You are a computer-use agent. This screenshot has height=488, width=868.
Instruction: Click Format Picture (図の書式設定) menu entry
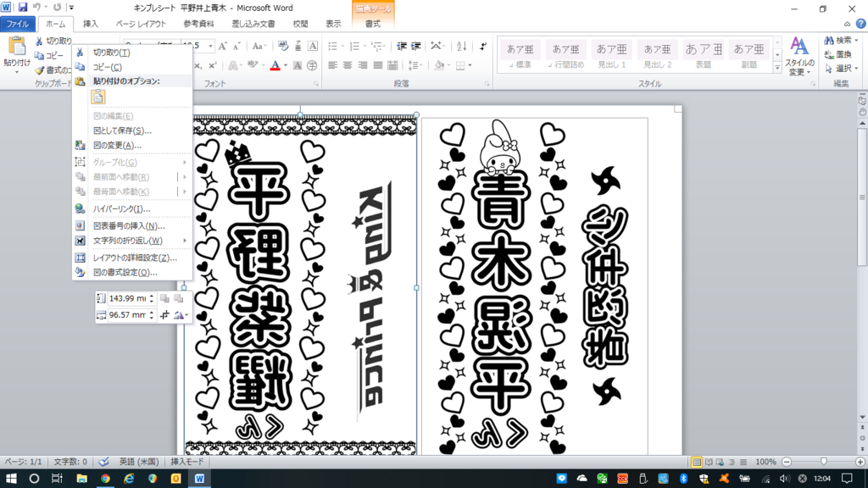coord(125,273)
